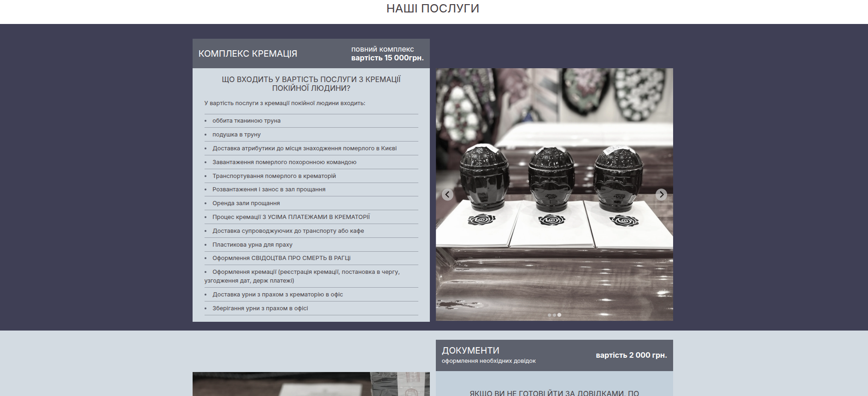868x396 pixels.
Task: Advance to the next carousel slide
Action: point(661,195)
